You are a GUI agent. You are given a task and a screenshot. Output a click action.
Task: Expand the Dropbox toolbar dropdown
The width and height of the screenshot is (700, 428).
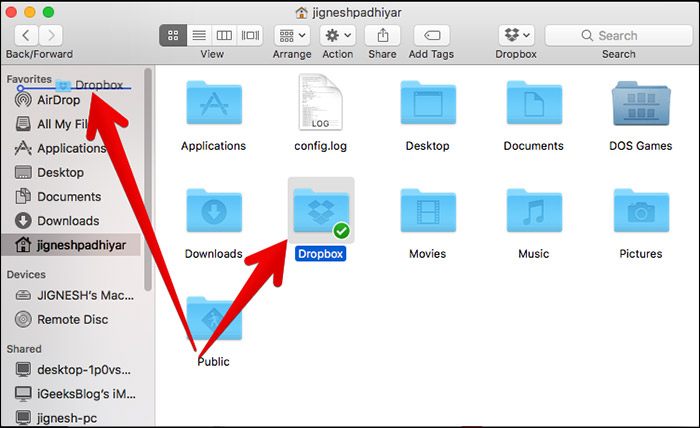(516, 35)
